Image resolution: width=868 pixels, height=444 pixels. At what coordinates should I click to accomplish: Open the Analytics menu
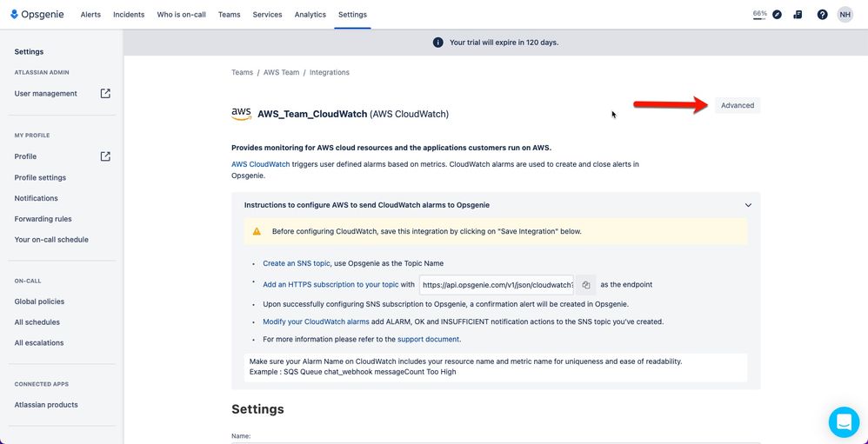pos(310,15)
